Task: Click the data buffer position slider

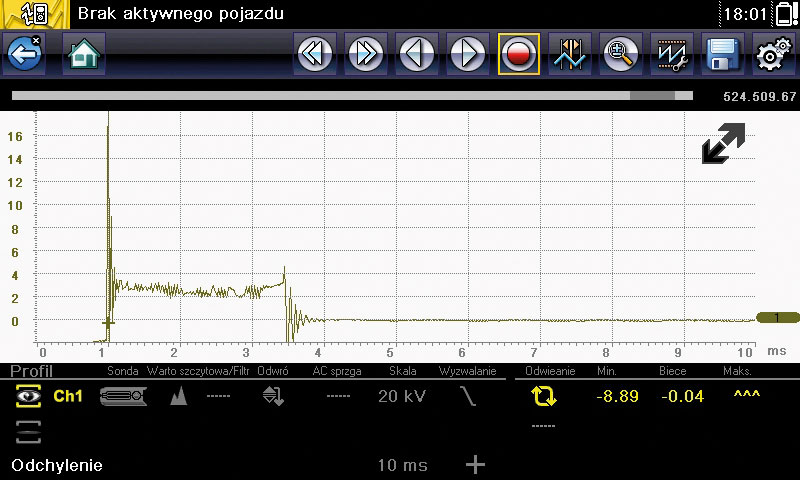Action: (352, 97)
